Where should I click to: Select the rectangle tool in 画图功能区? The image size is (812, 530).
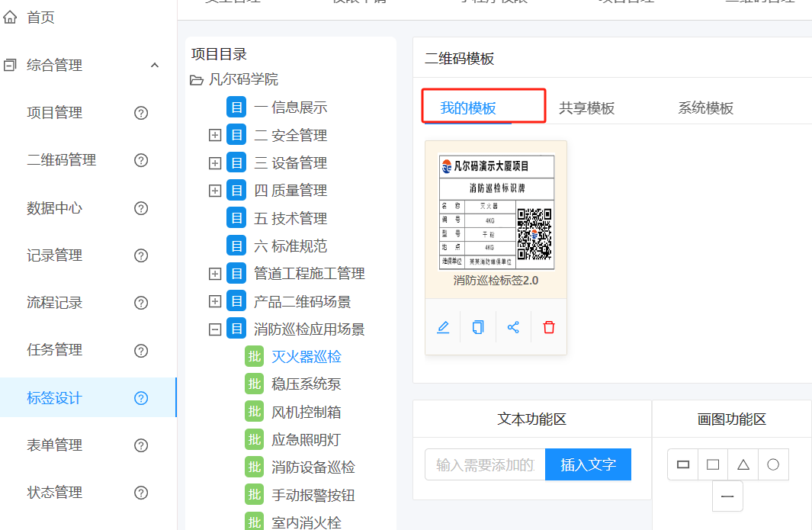pyautogui.click(x=682, y=464)
